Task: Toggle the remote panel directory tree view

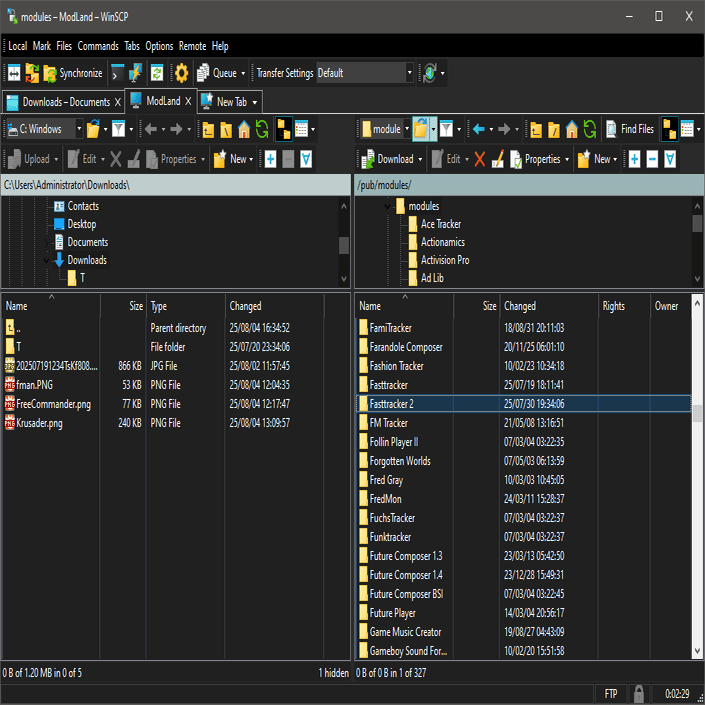Action: click(669, 129)
